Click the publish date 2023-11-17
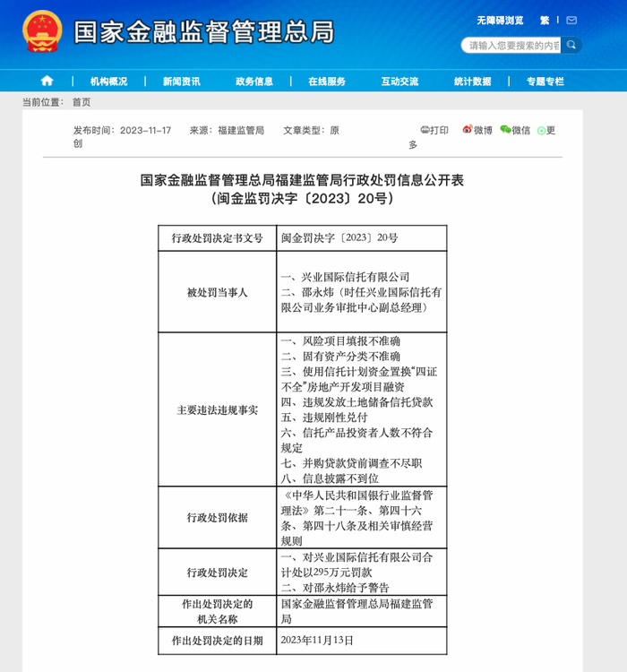627x672 pixels. (146, 130)
